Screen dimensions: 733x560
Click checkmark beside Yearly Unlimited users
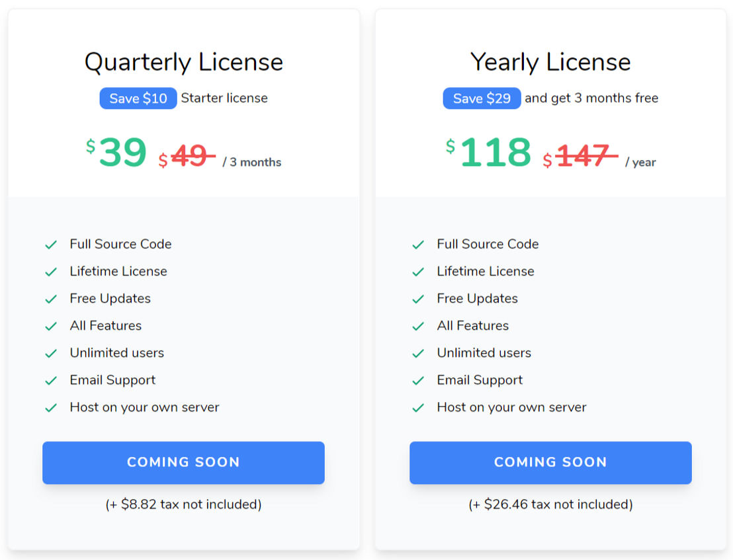(418, 353)
